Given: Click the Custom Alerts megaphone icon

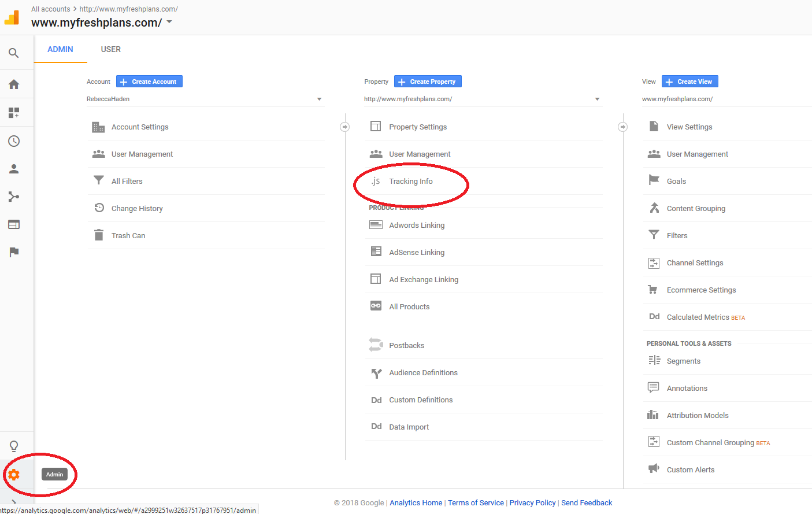Looking at the screenshot, I should 654,468.
